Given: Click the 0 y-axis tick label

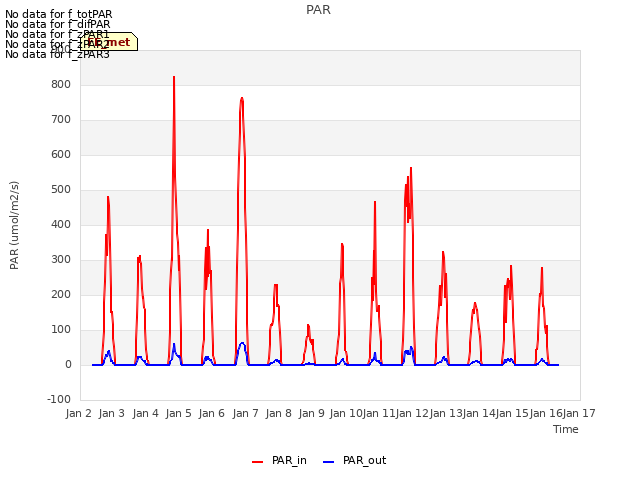Looking at the screenshot, I should [68, 365].
